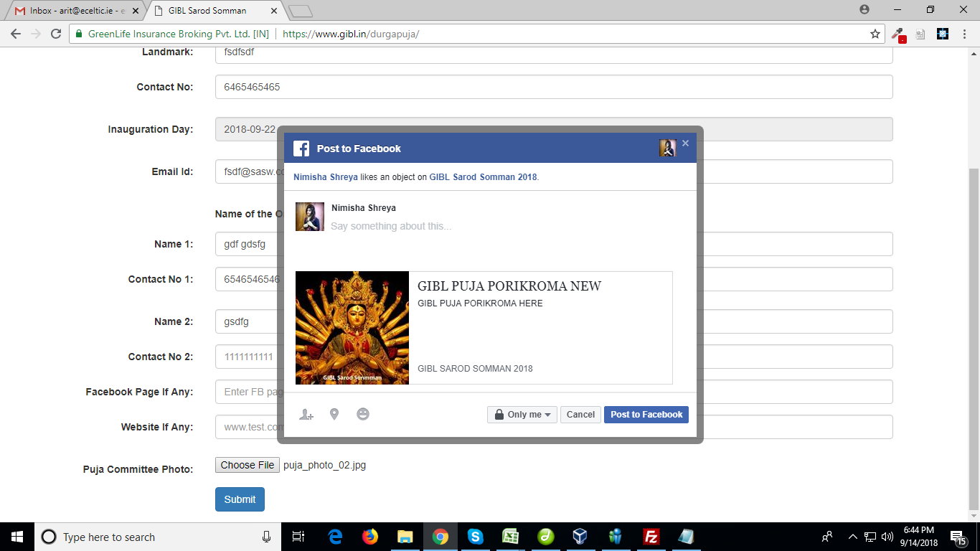The height and width of the screenshot is (551, 980).
Task: Open Windows Start menu
Action: coord(17,537)
